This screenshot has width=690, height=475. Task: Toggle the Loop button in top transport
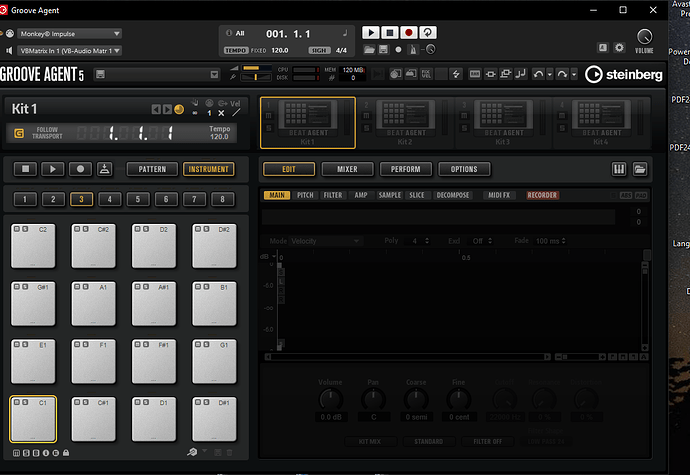(x=428, y=33)
